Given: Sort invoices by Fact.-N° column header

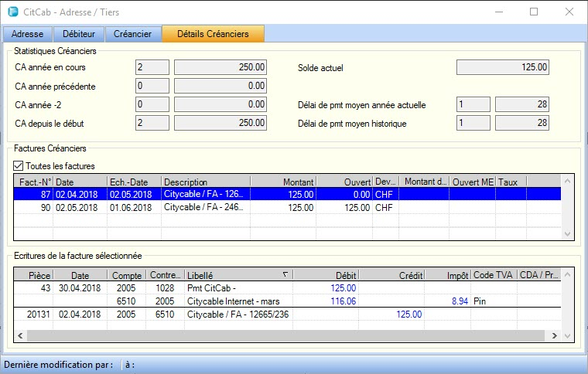Looking at the screenshot, I should tap(33, 181).
